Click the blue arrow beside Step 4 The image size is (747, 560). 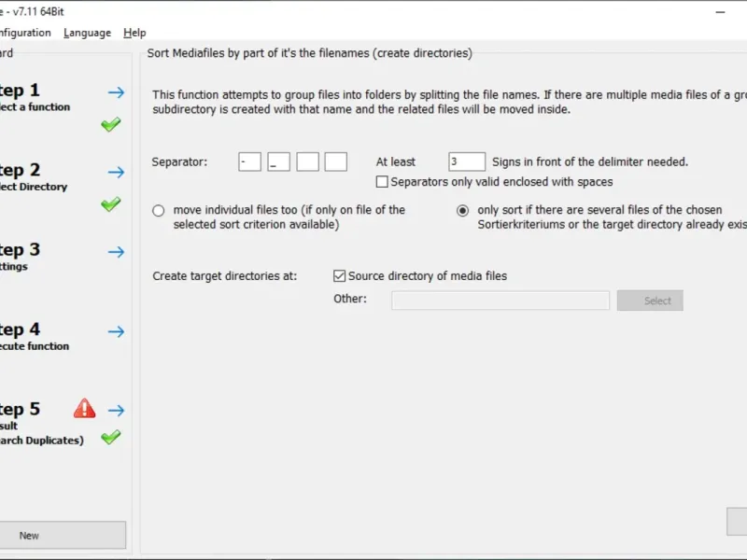[116, 331]
